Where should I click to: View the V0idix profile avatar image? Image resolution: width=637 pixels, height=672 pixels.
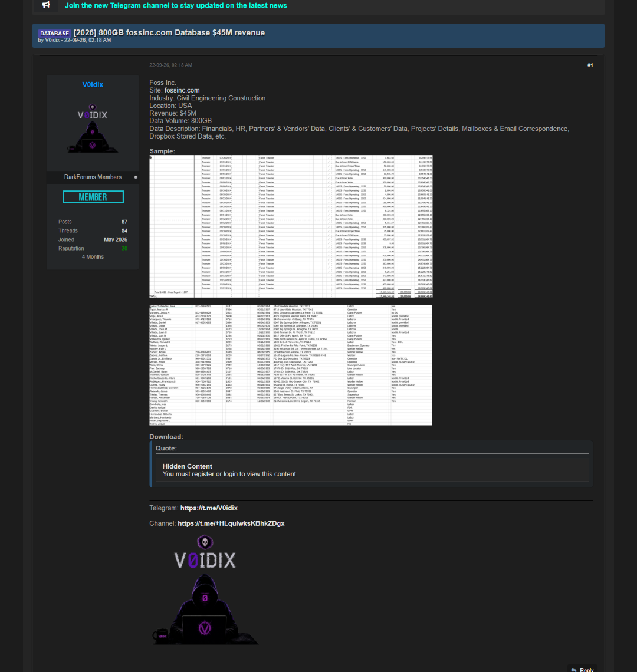click(x=93, y=128)
